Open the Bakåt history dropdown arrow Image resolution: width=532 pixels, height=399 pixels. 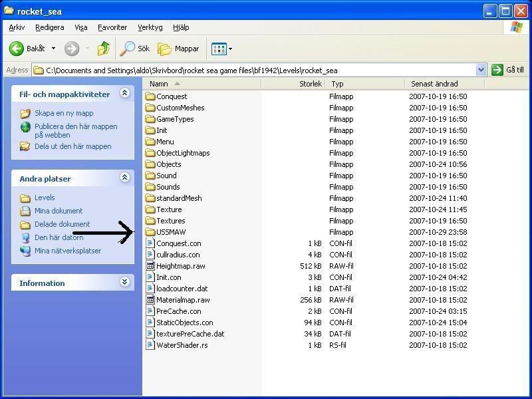53,49
